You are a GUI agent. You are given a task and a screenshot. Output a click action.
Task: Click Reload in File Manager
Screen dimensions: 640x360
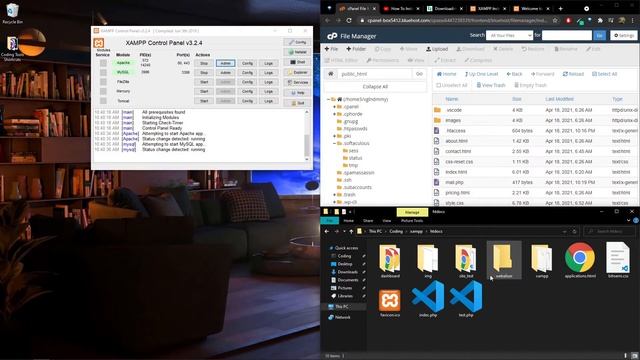[573, 74]
